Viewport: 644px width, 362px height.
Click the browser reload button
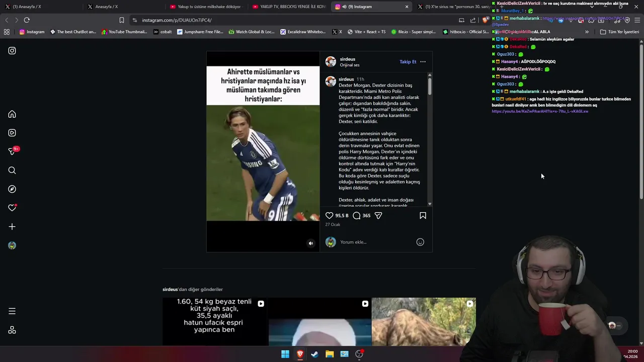(x=27, y=20)
